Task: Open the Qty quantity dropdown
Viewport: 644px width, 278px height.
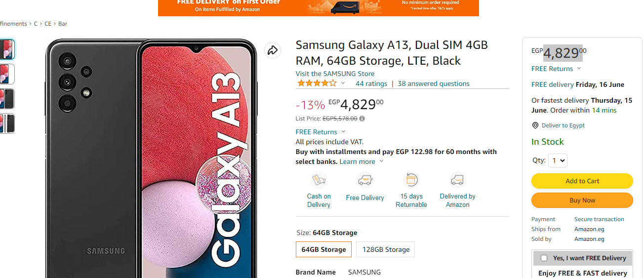Action: click(x=558, y=160)
